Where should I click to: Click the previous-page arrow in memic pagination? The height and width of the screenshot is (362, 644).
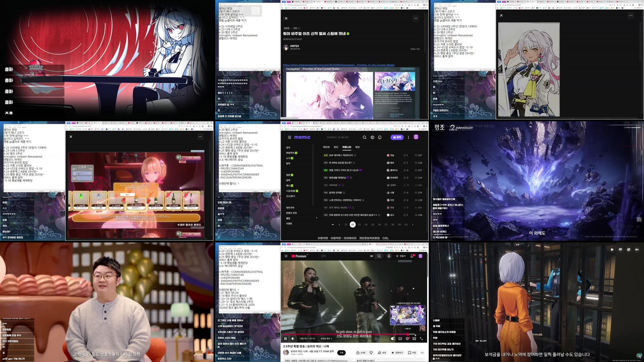coord(339,225)
